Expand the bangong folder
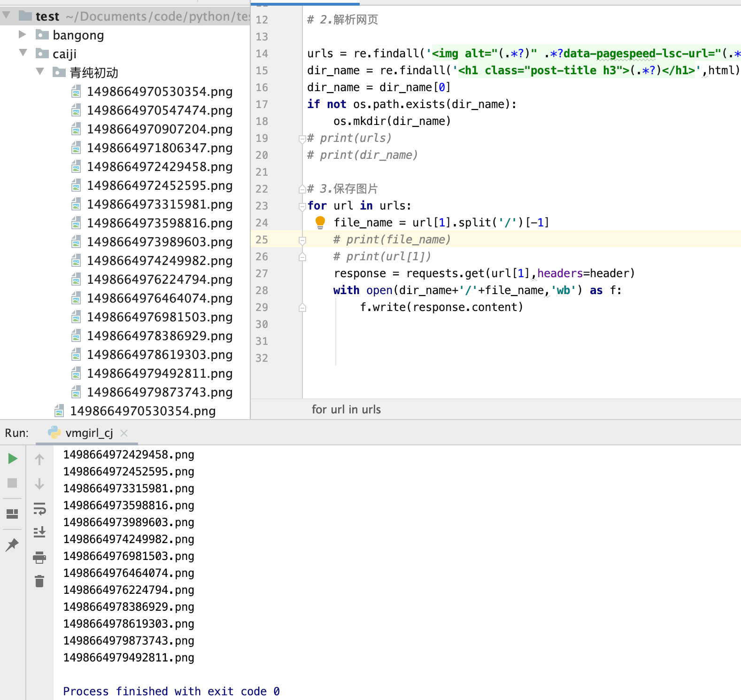This screenshot has height=700, width=741. (x=22, y=34)
